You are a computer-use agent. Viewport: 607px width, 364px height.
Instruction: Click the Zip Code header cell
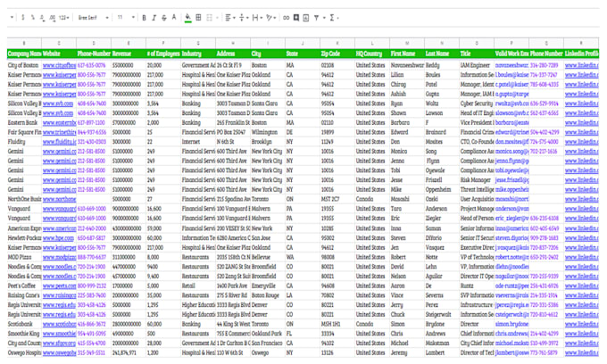pos(337,54)
